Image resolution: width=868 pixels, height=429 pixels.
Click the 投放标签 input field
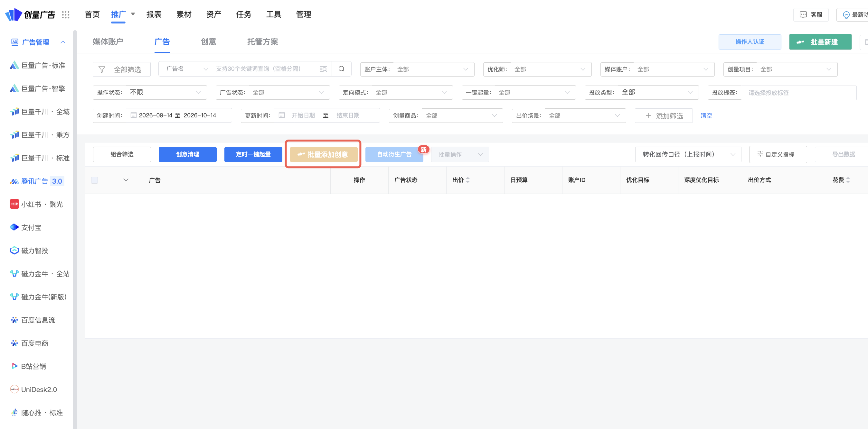click(798, 93)
